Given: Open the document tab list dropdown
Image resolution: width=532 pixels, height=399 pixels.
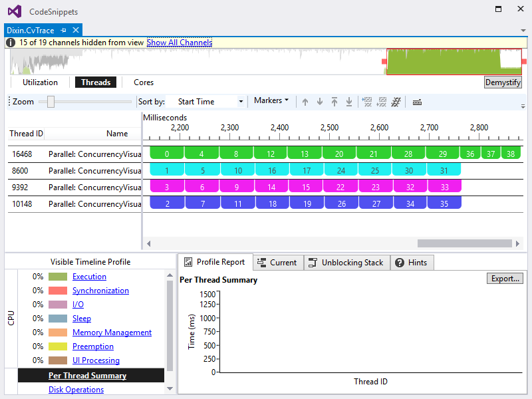Looking at the screenshot, I should 523,31.
